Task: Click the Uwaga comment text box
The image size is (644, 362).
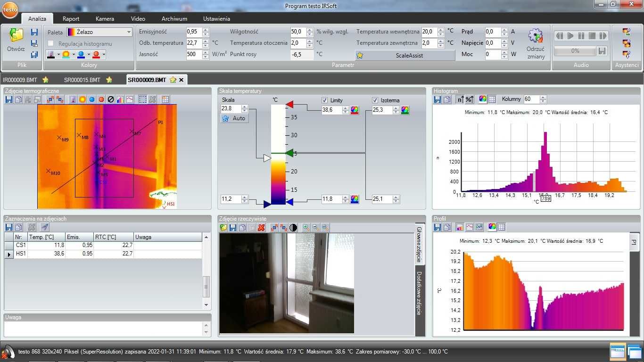Action: (103, 329)
